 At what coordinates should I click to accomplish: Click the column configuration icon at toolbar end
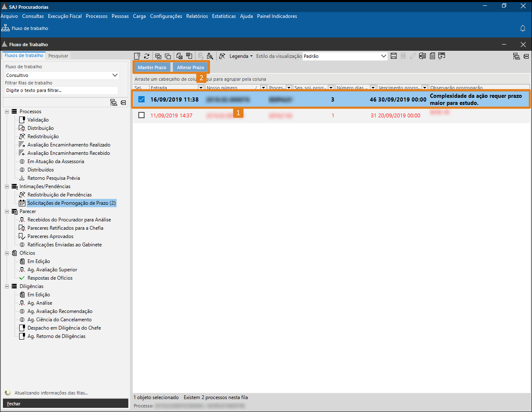442,56
